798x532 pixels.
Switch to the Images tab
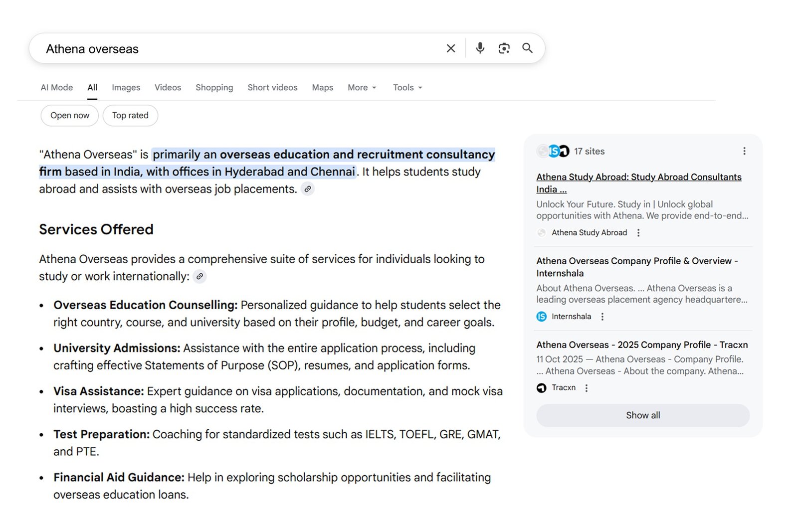tap(126, 87)
